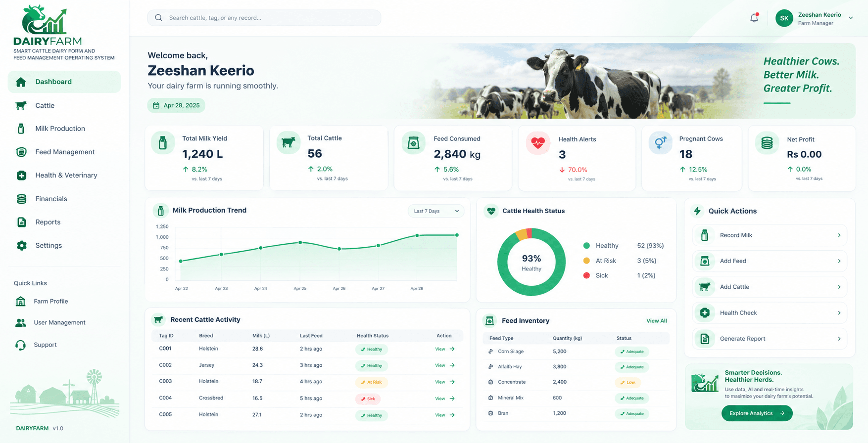The width and height of the screenshot is (868, 443).
Task: Select Feed Management in the sidebar
Action: coord(64,152)
